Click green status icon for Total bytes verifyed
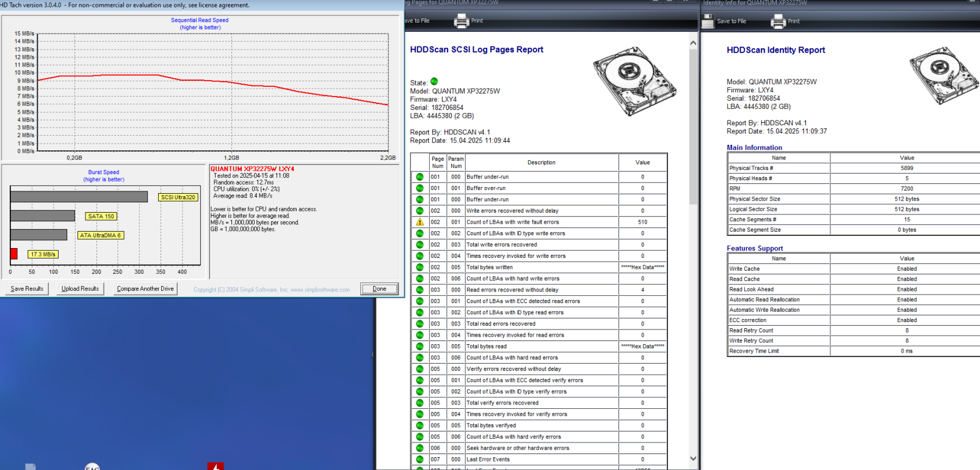This screenshot has height=470, width=980. coord(419,425)
